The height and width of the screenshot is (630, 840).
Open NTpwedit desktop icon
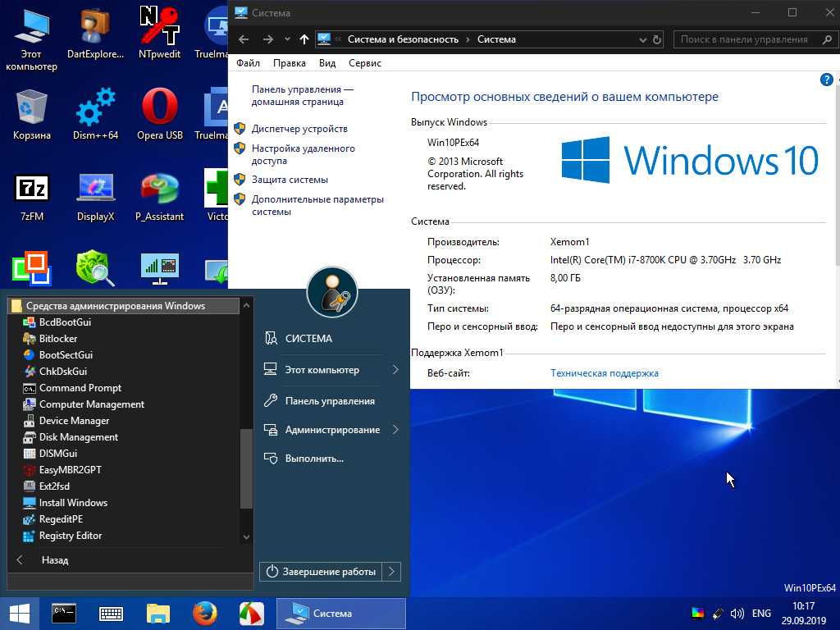pos(159,33)
